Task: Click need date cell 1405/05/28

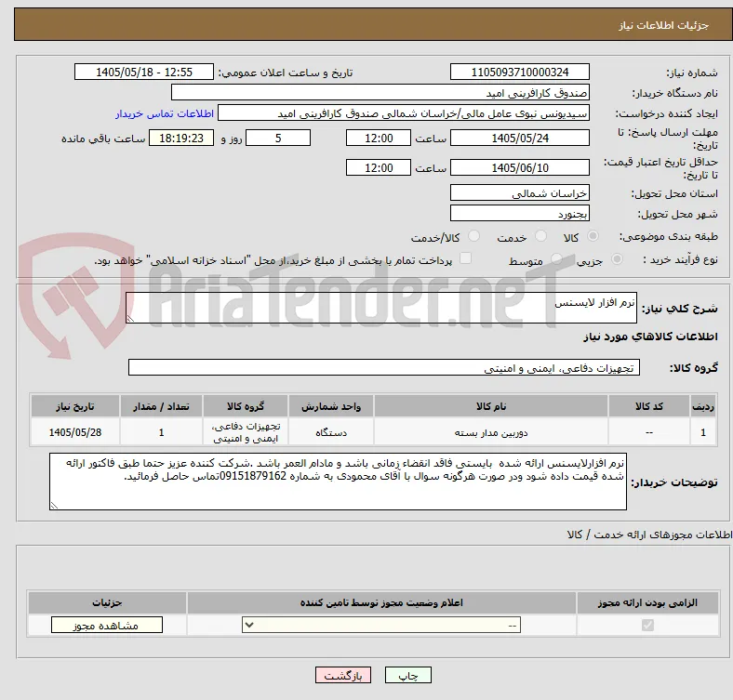Action: click(75, 432)
